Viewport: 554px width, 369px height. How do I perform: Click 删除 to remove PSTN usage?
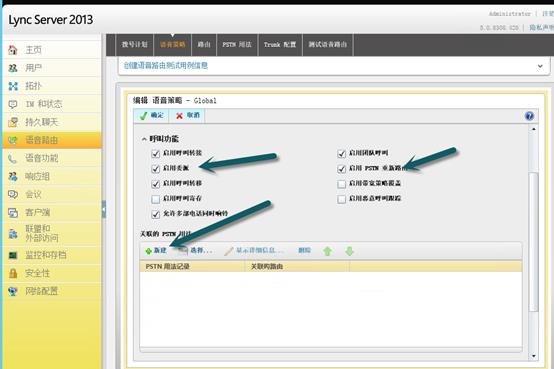304,250
